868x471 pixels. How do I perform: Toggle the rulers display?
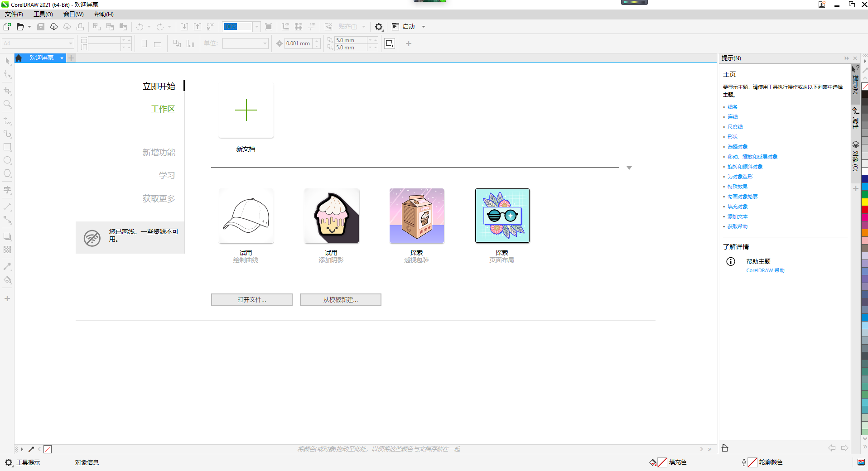[x=285, y=27]
